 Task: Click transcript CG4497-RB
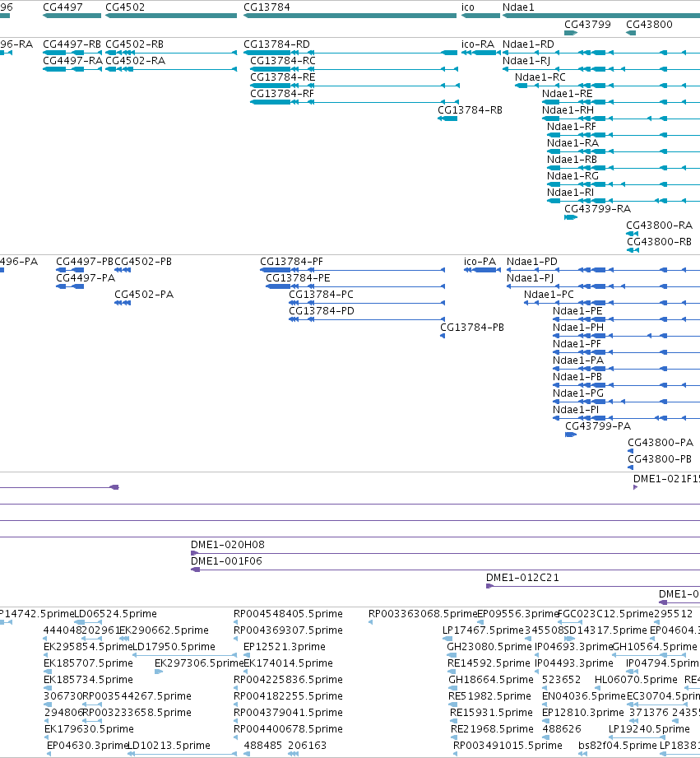[72, 53]
